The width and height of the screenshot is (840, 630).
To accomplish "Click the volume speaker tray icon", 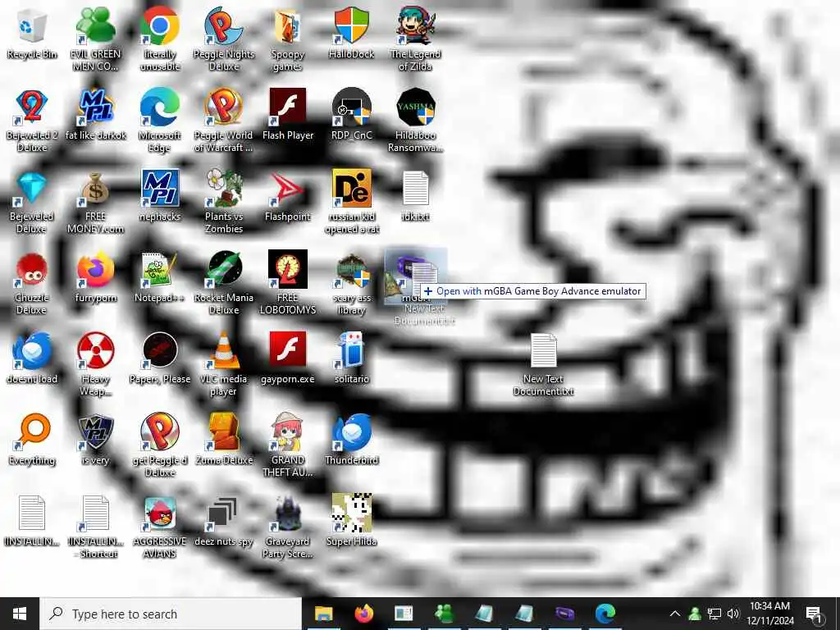I will click(733, 614).
